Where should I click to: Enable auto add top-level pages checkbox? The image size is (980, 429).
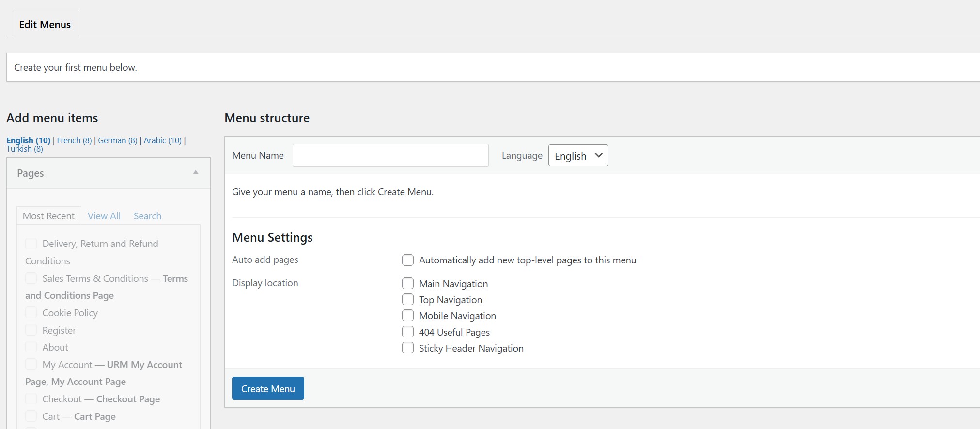point(408,260)
